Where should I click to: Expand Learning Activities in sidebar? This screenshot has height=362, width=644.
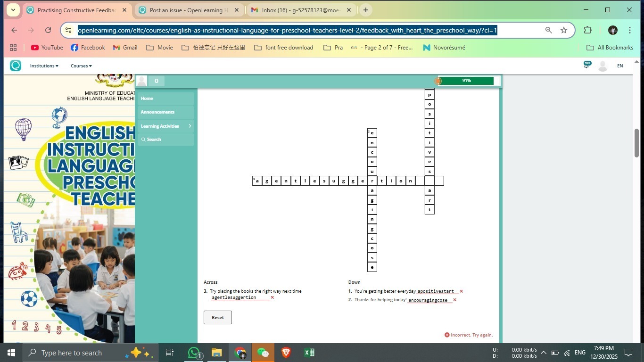[x=166, y=126]
